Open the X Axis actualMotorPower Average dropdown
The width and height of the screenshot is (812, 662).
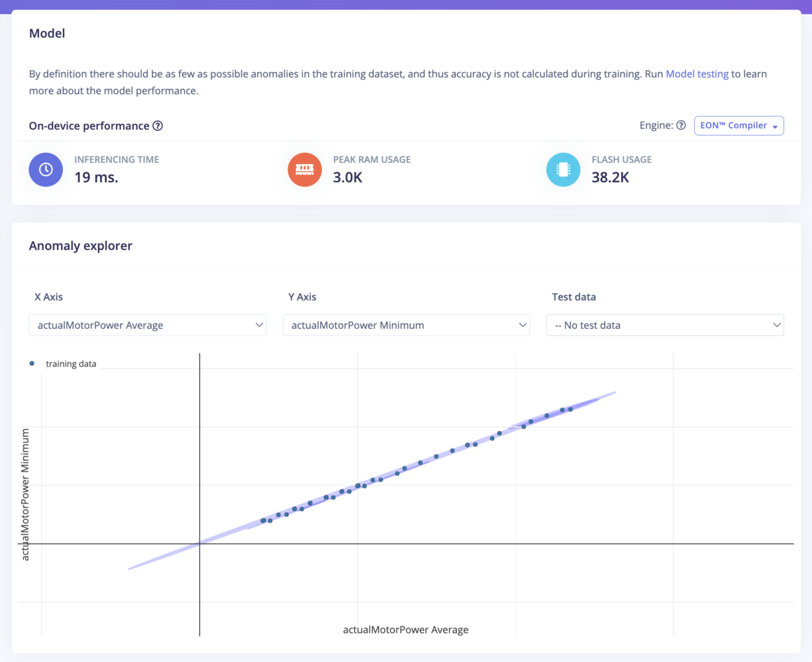click(148, 325)
